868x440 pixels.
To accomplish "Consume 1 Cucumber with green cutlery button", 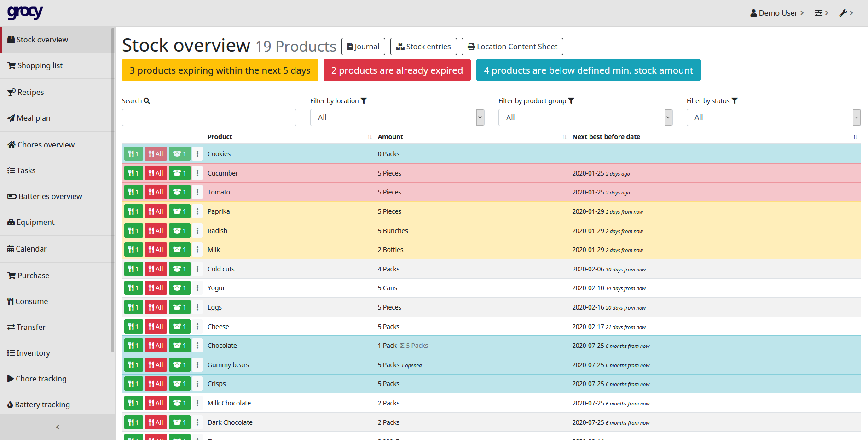I will click(133, 173).
